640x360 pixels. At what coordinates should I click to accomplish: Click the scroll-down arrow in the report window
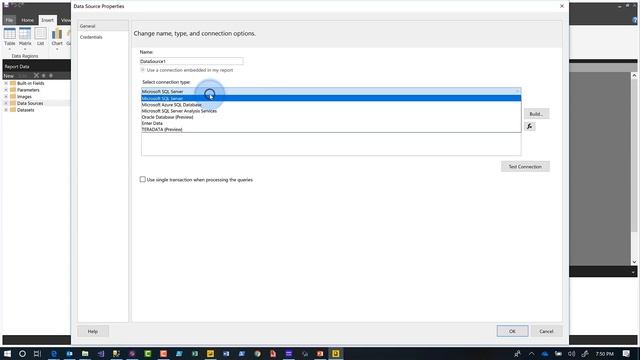634,262
